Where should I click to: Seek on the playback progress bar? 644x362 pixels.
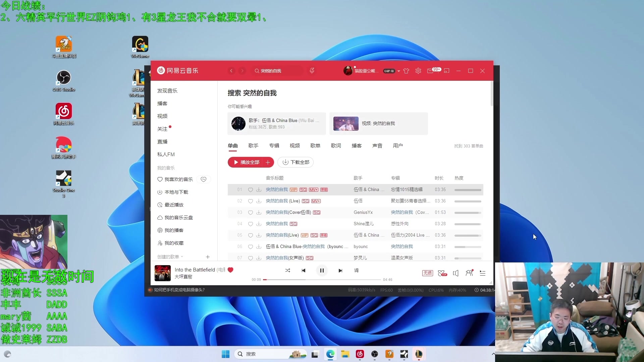(322, 280)
